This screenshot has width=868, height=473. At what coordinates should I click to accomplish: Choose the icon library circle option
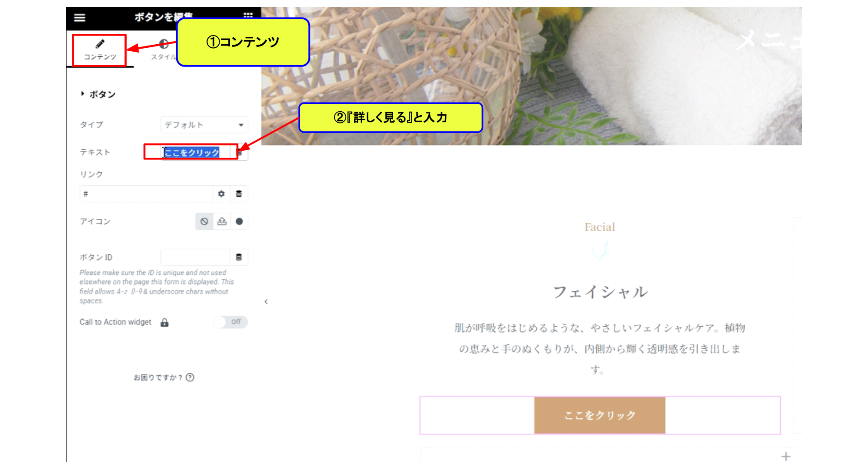point(239,221)
